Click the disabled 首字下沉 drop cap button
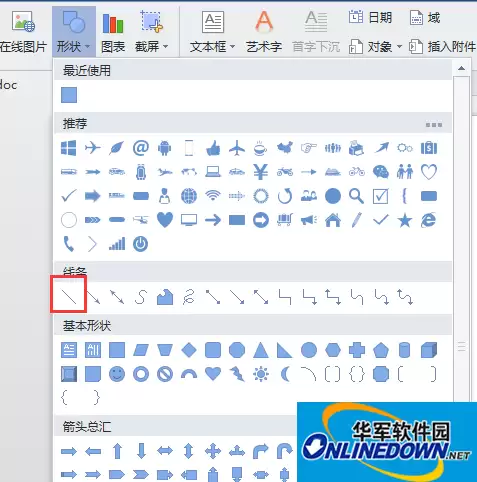This screenshot has width=477, height=482. click(x=316, y=31)
